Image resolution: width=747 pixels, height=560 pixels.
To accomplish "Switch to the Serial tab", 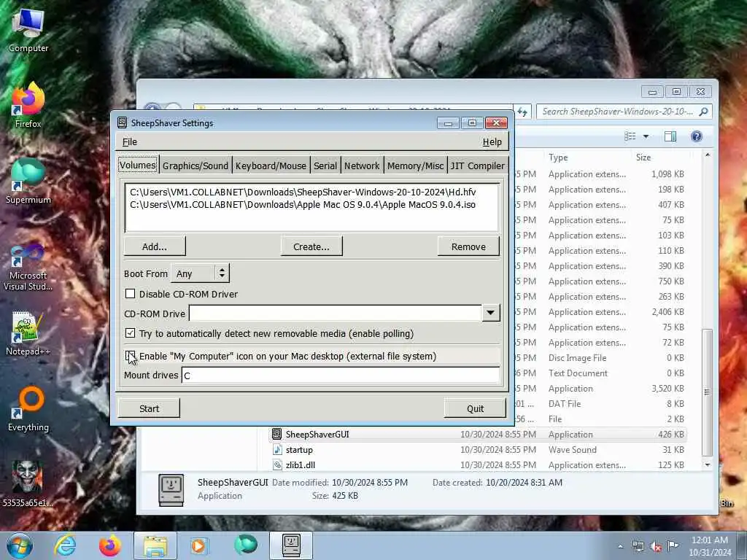I will click(325, 166).
